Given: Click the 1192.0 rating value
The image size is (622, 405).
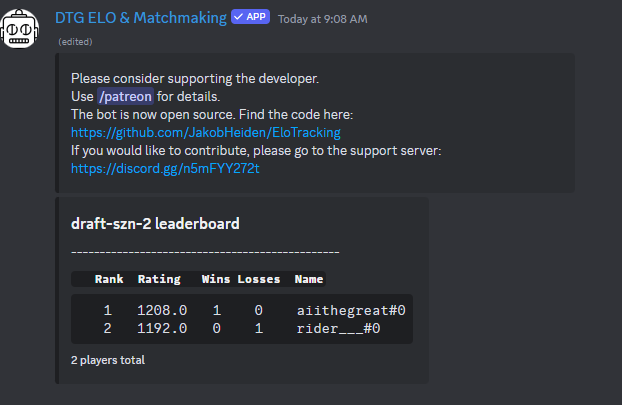Looking at the screenshot, I should coord(162,328).
